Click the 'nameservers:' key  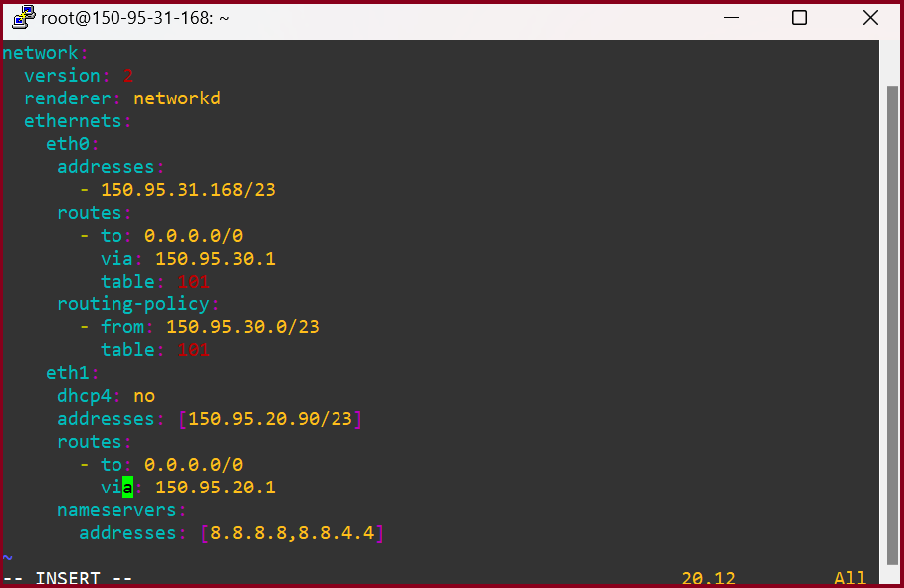[121, 510]
